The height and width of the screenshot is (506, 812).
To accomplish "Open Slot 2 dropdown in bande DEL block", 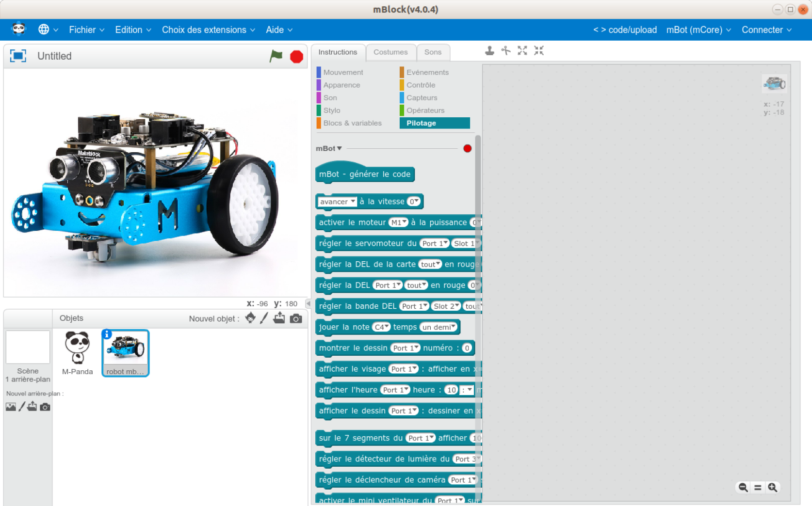I will [x=446, y=306].
